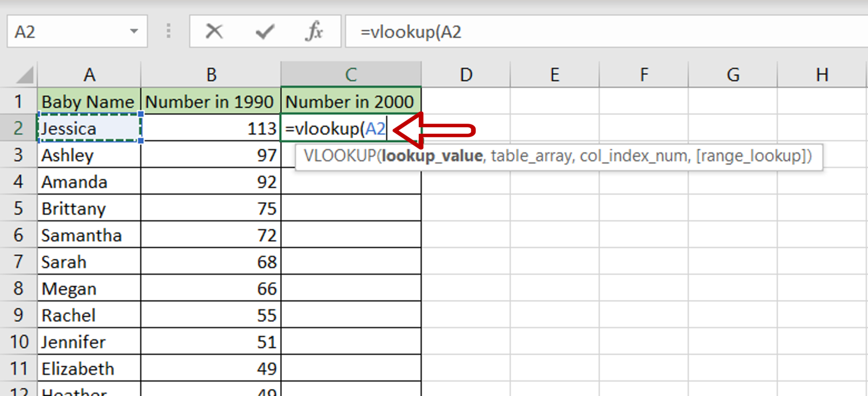Select row 1 header

pyautogui.click(x=18, y=101)
